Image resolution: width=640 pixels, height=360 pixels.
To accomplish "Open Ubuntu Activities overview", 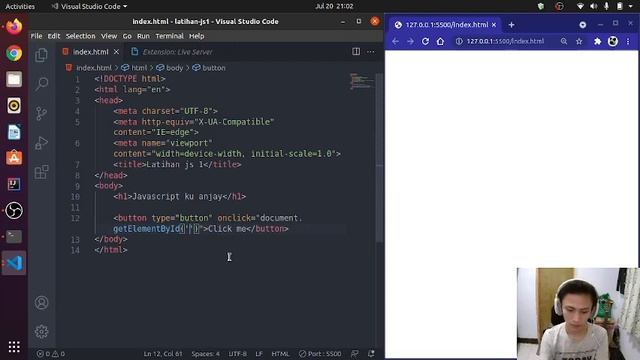I will pyautogui.click(x=20, y=6).
